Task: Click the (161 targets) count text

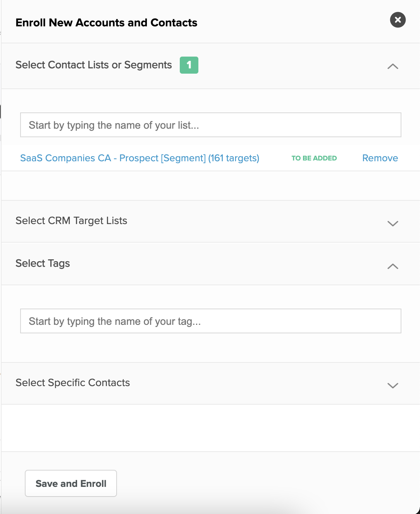Action: click(x=234, y=158)
